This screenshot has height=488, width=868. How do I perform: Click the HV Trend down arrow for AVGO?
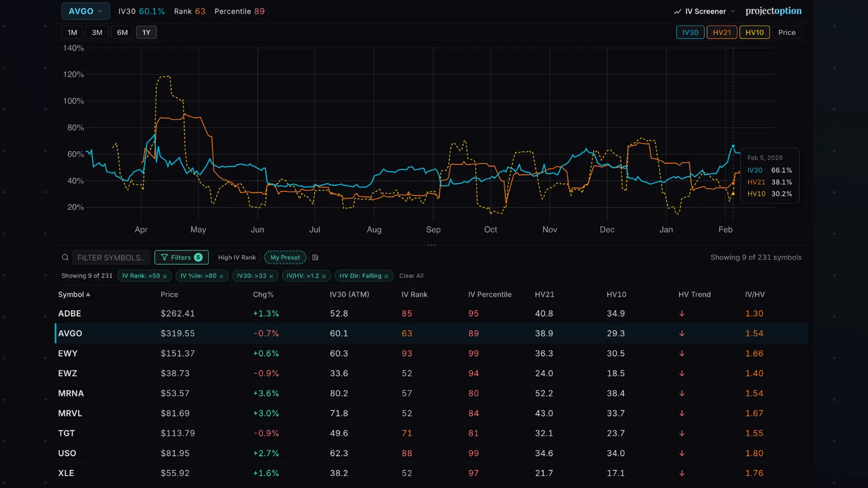point(681,333)
